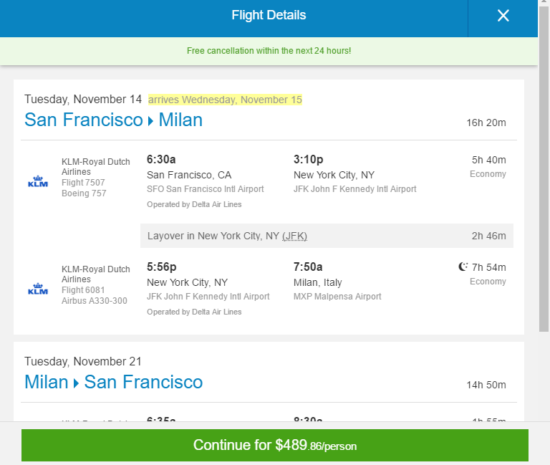Click the highlighted 'arrives Wednesday, November 15' note
The image size is (550, 465).
click(x=225, y=100)
